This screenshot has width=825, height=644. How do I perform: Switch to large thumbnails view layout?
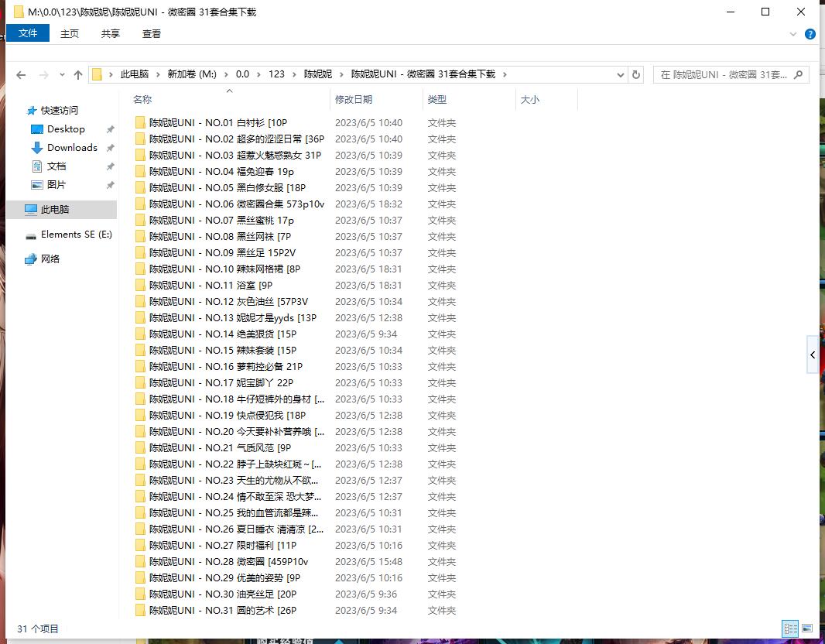point(808,629)
